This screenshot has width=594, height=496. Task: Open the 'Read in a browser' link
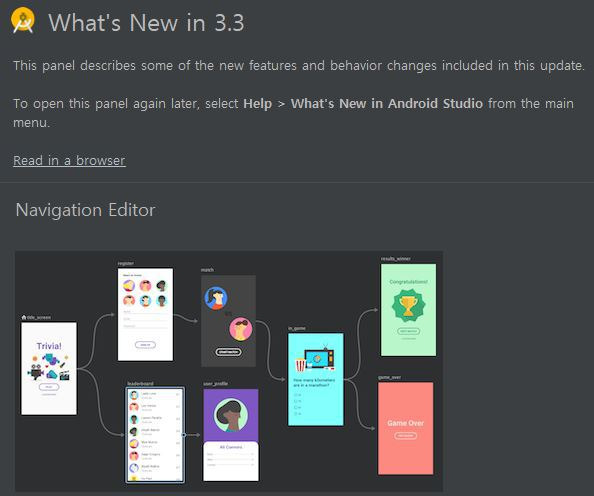pos(69,160)
